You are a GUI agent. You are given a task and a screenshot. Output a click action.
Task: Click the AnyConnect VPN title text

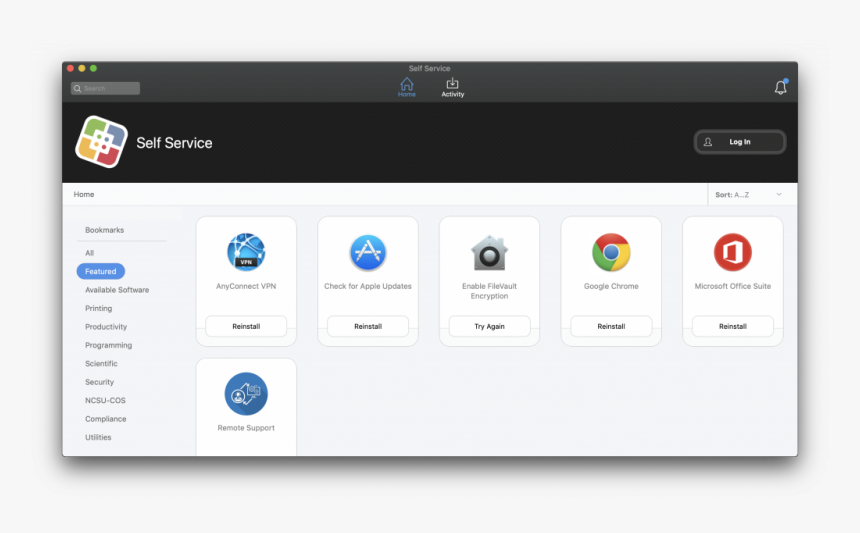pyautogui.click(x=246, y=286)
